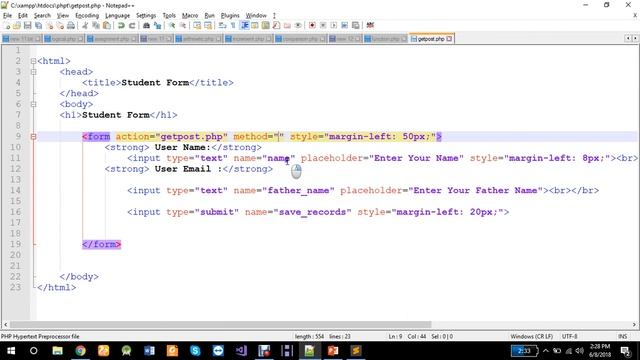The image size is (640, 360).
Task: Click Run Macro Multiple Times icon
Action: [344, 25]
